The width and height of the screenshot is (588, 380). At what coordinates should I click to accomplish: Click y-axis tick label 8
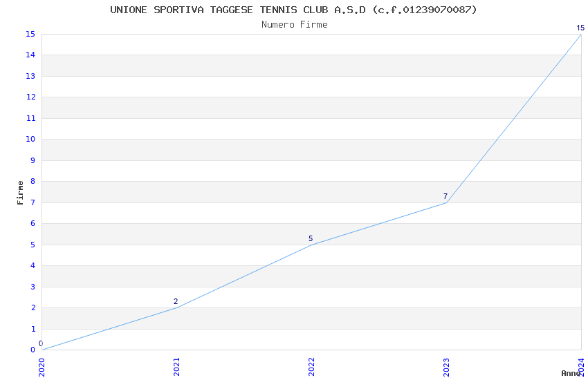point(33,182)
